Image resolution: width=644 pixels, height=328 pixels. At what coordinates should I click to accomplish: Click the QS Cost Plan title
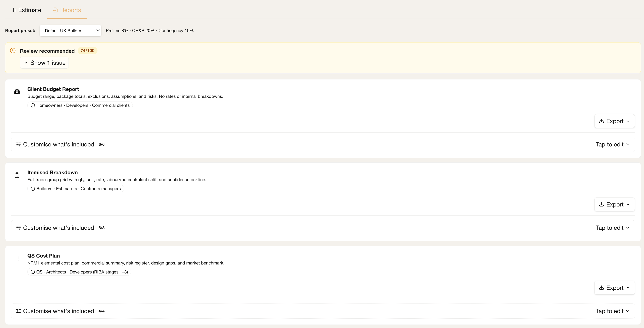[43, 256]
